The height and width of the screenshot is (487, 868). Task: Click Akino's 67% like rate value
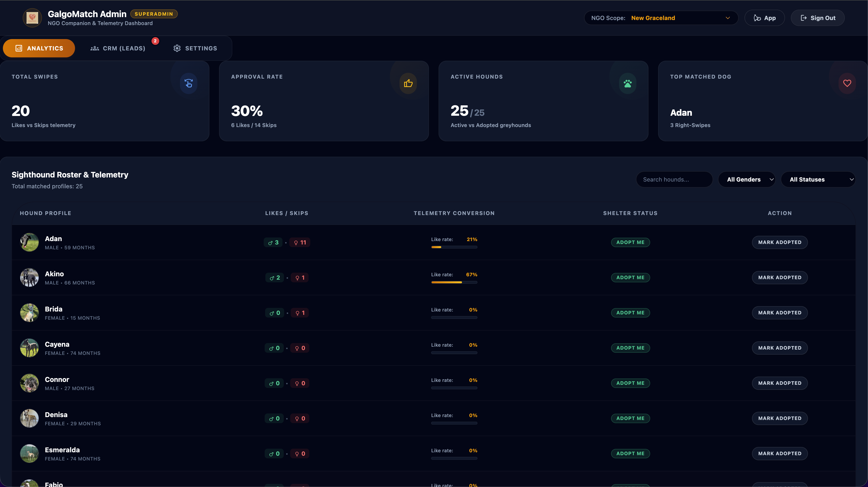point(472,275)
